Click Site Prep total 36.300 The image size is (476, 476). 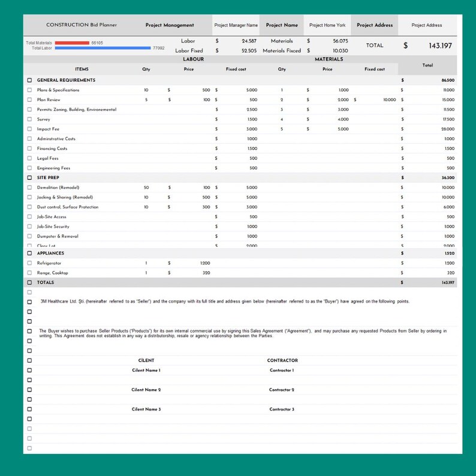(448, 177)
